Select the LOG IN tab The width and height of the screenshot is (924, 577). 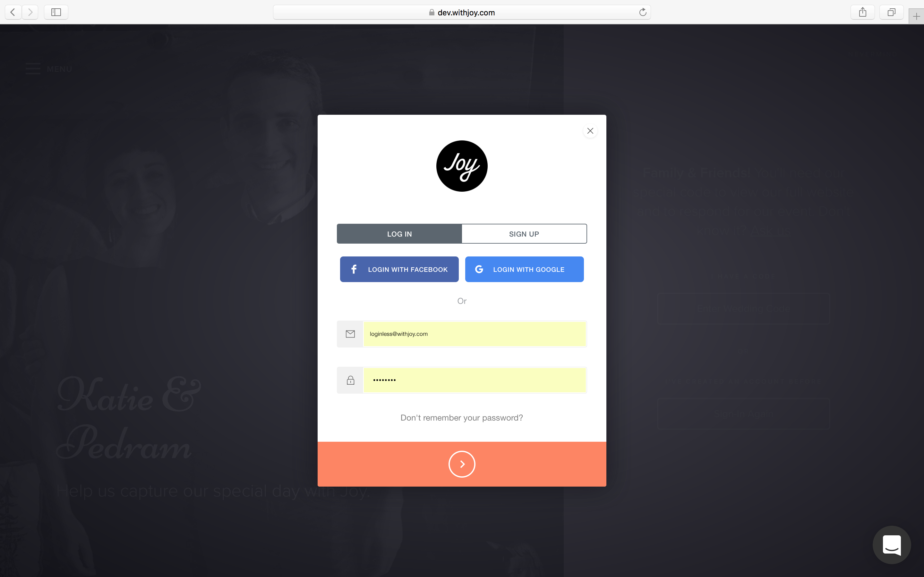(399, 233)
